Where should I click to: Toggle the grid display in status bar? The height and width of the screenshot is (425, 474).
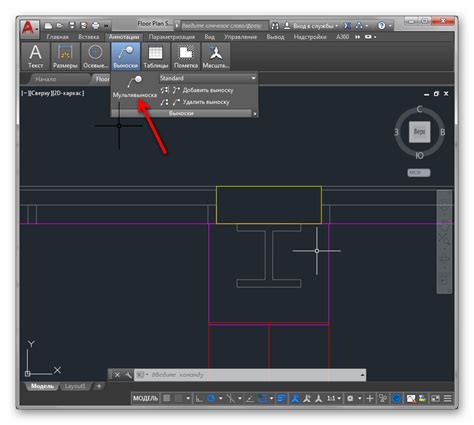coord(167,398)
